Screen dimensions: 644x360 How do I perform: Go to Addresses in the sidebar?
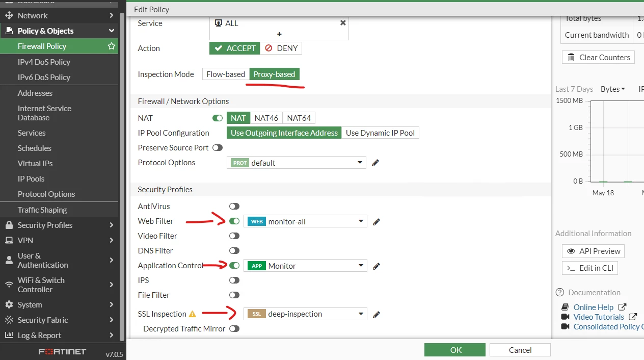[x=35, y=93]
